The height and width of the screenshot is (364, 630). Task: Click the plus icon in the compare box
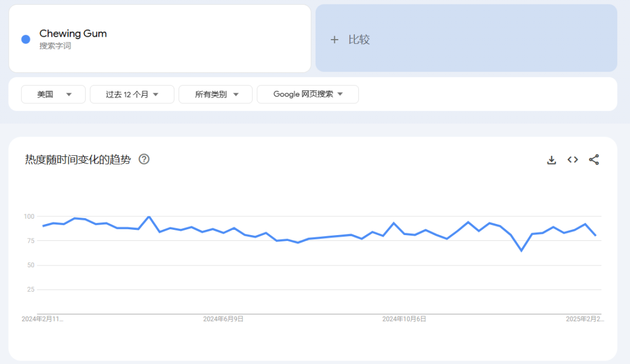[334, 39]
